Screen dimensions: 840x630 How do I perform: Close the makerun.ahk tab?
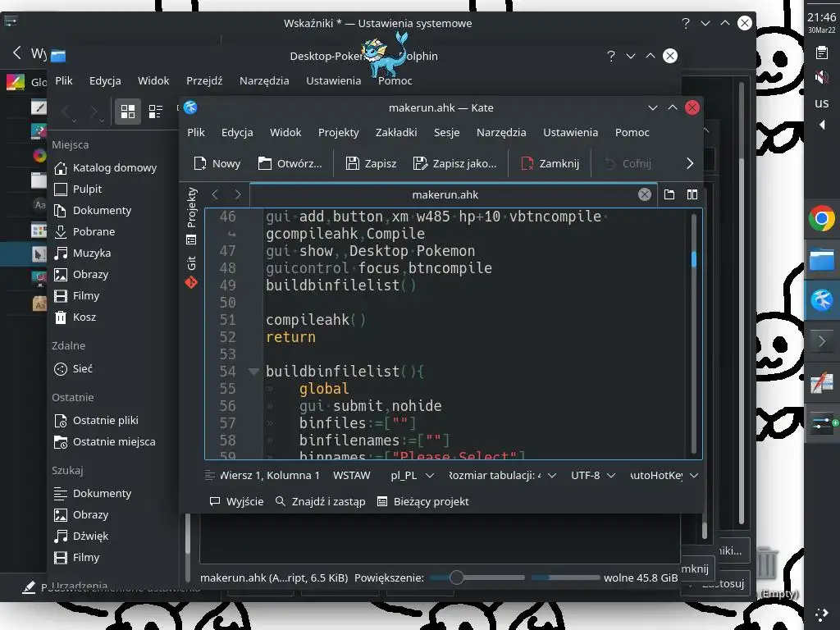(x=645, y=194)
